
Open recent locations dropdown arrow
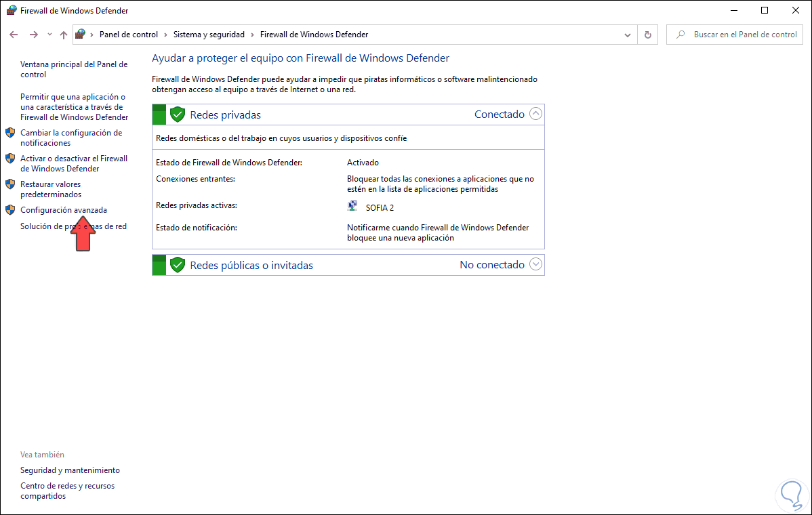[x=49, y=35]
